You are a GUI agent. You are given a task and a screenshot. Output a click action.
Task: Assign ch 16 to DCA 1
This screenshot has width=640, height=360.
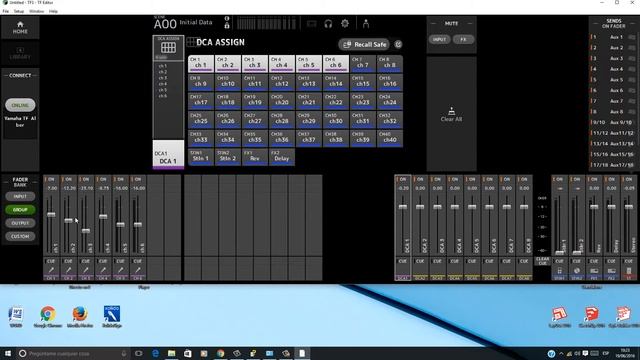tap(389, 82)
